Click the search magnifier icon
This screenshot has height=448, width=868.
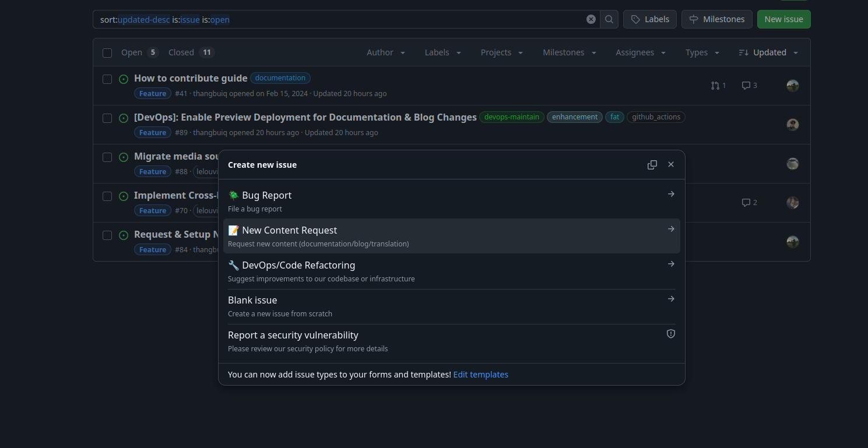pyautogui.click(x=609, y=19)
